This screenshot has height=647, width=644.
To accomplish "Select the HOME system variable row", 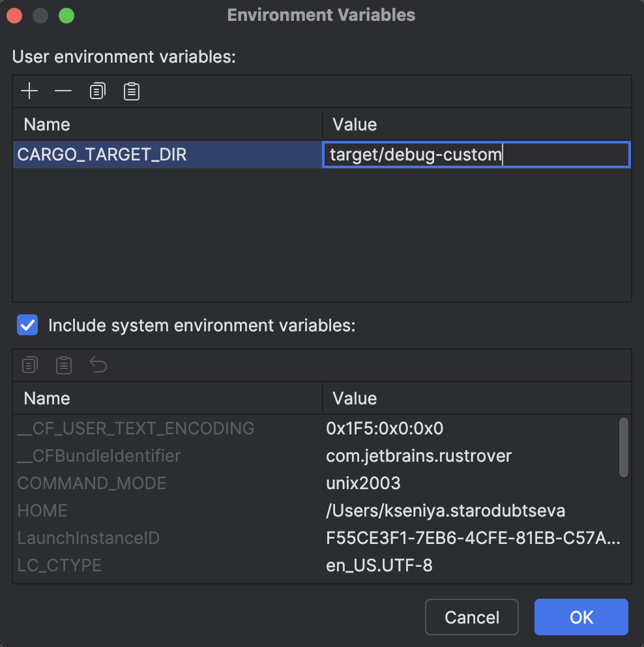I will pos(130,511).
